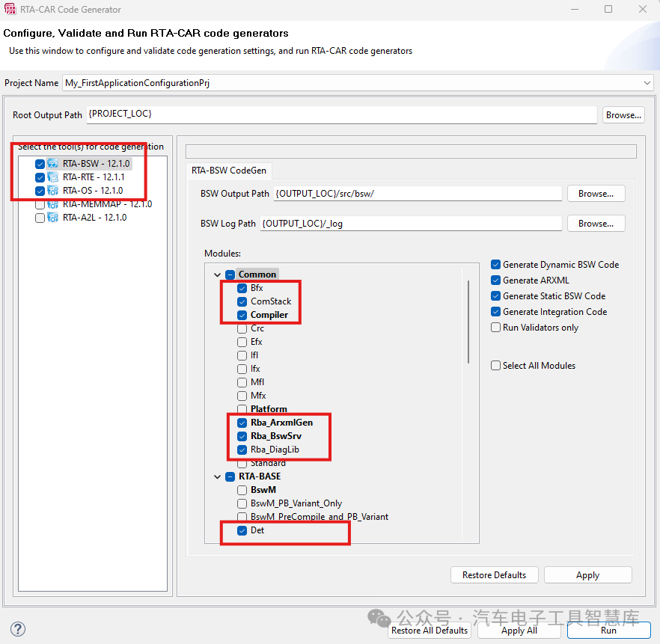
Task: Check the BswM module checkbox
Action: (x=242, y=490)
